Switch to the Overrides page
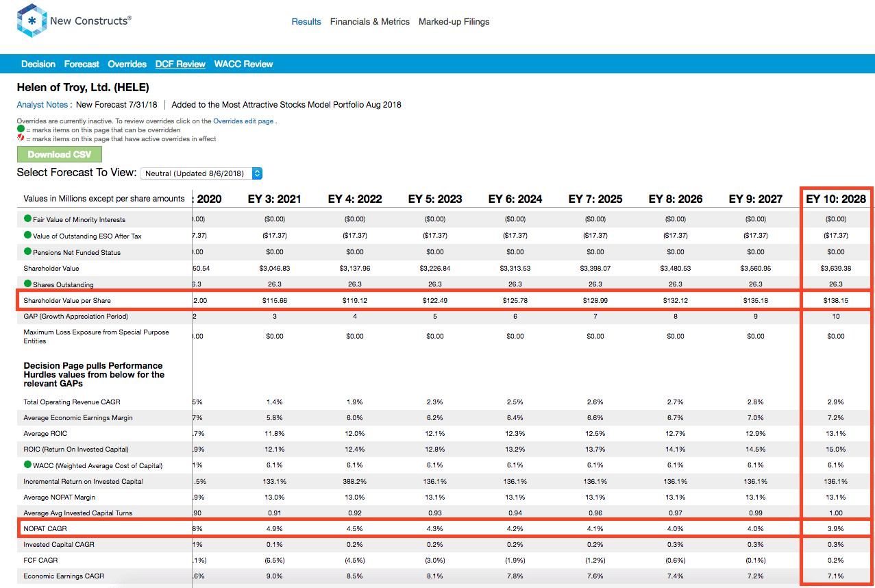Image resolution: width=875 pixels, height=588 pixels. [127, 64]
